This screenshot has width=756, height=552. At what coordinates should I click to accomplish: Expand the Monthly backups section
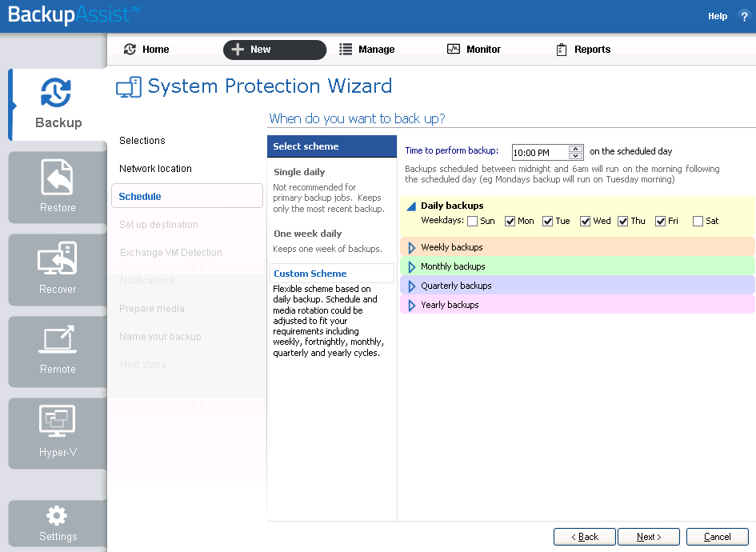[412, 267]
